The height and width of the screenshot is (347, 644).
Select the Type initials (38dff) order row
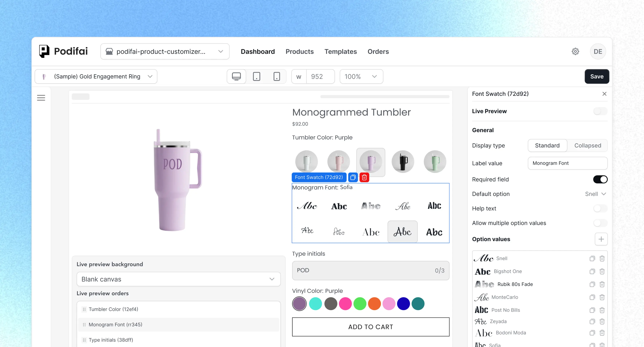click(179, 340)
